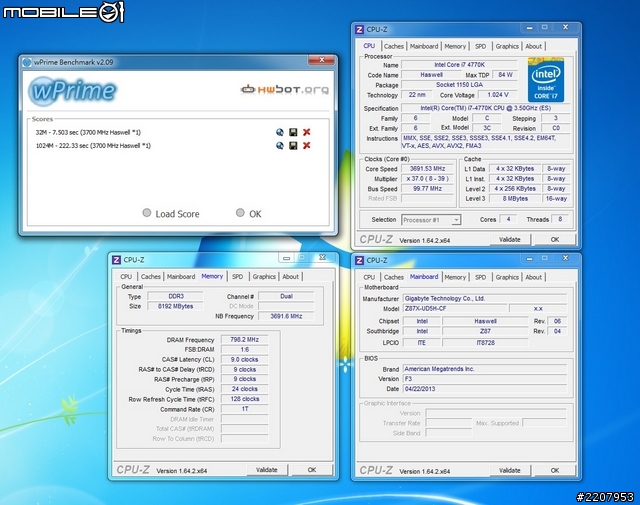
Task: Click the NB Frequency 3691.6 MHz value
Action: click(286, 316)
